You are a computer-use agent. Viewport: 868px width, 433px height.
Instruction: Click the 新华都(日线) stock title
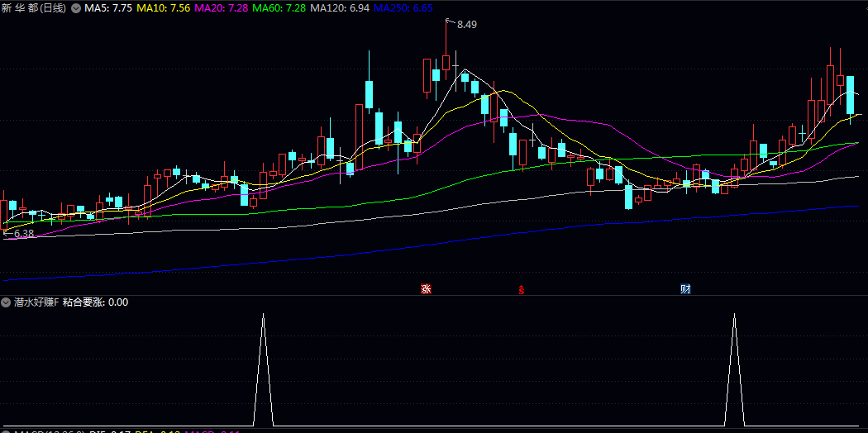click(x=34, y=7)
